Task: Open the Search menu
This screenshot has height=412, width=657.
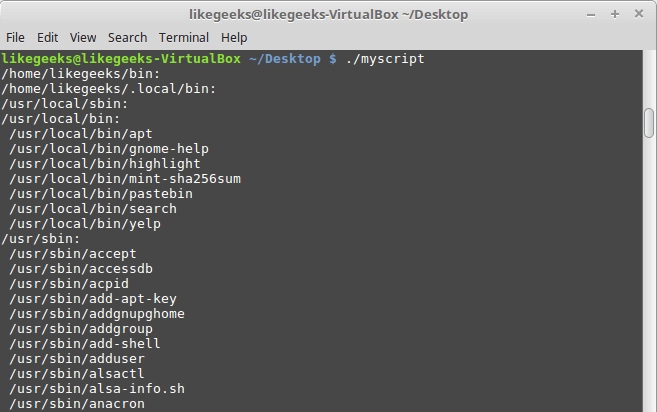Action: click(x=127, y=37)
